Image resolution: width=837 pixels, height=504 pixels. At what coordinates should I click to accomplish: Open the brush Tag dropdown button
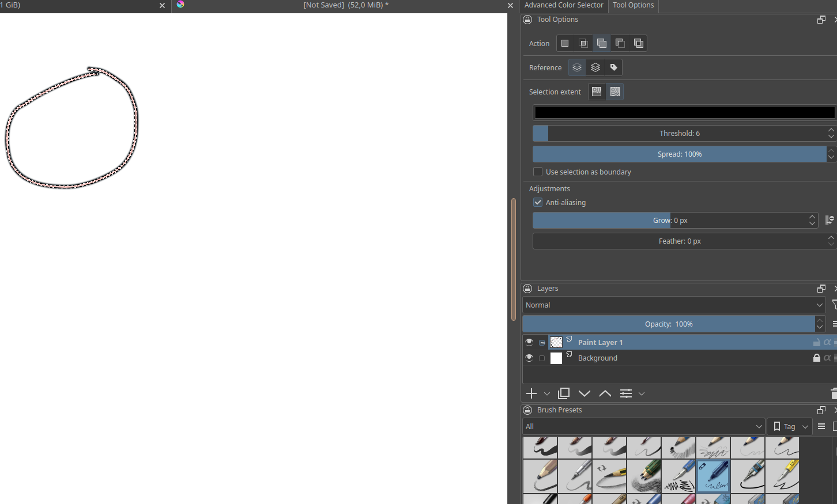(x=790, y=426)
